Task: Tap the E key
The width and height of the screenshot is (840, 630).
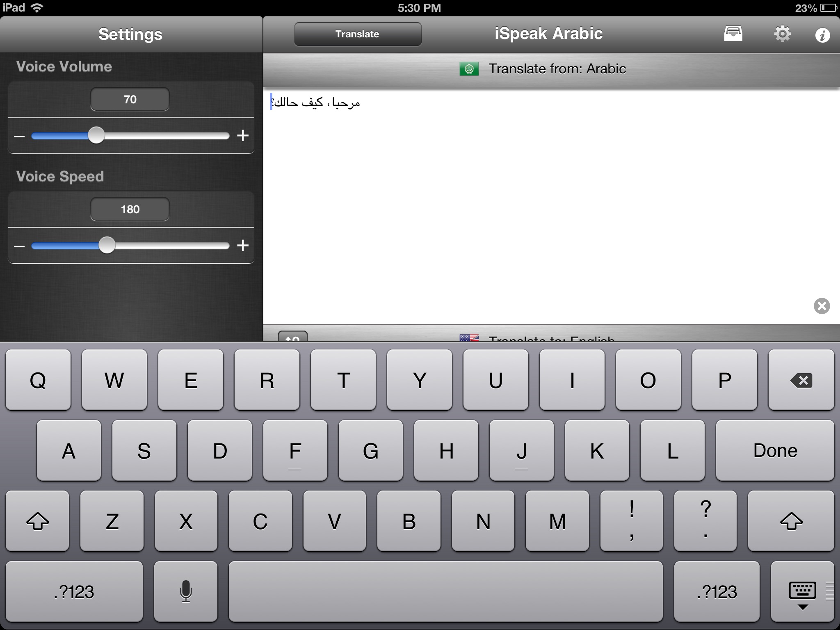Action: 191,380
